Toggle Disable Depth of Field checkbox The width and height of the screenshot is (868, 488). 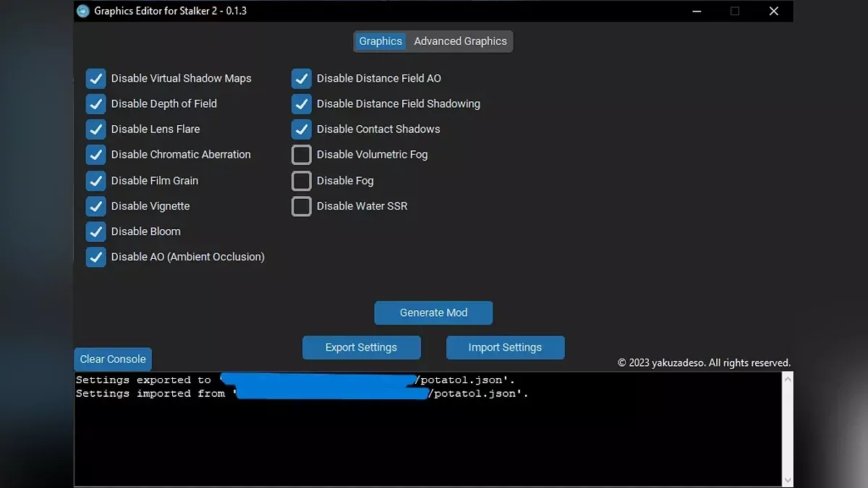click(95, 103)
